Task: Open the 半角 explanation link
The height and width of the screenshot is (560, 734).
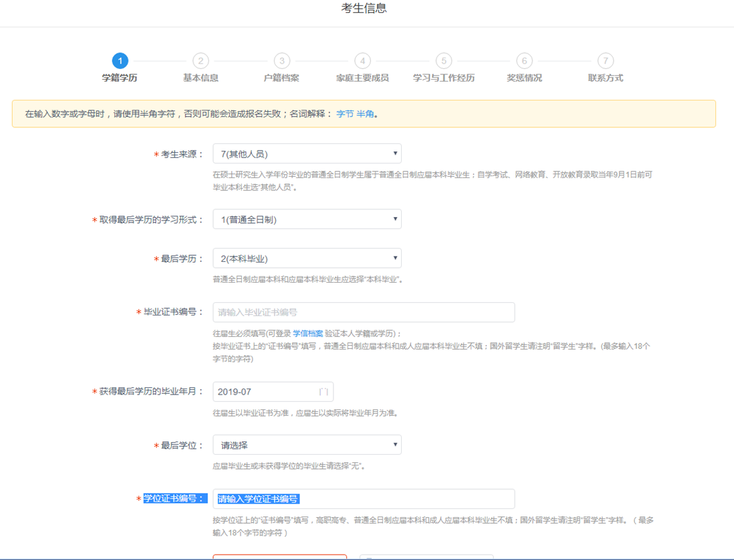Action: (x=366, y=114)
